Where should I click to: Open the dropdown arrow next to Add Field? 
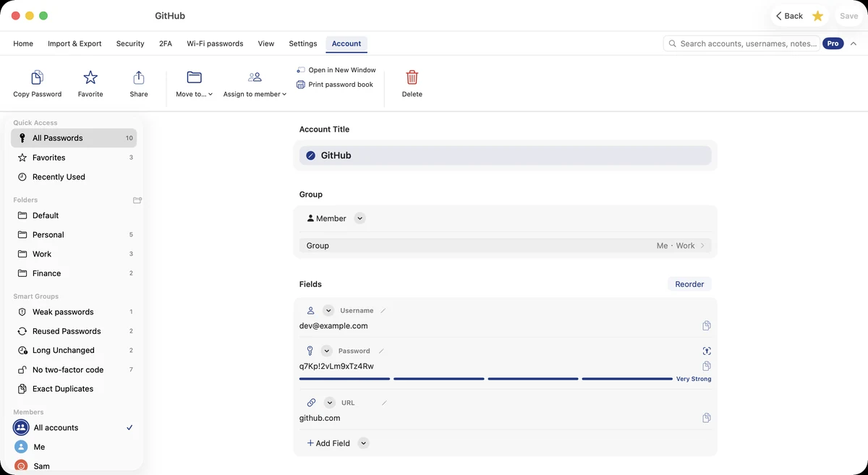[363, 443]
